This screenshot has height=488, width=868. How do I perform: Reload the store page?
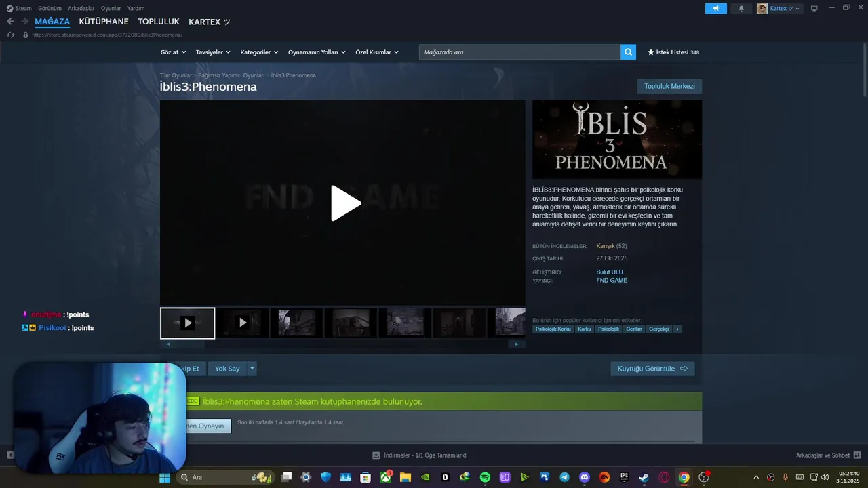(10, 35)
